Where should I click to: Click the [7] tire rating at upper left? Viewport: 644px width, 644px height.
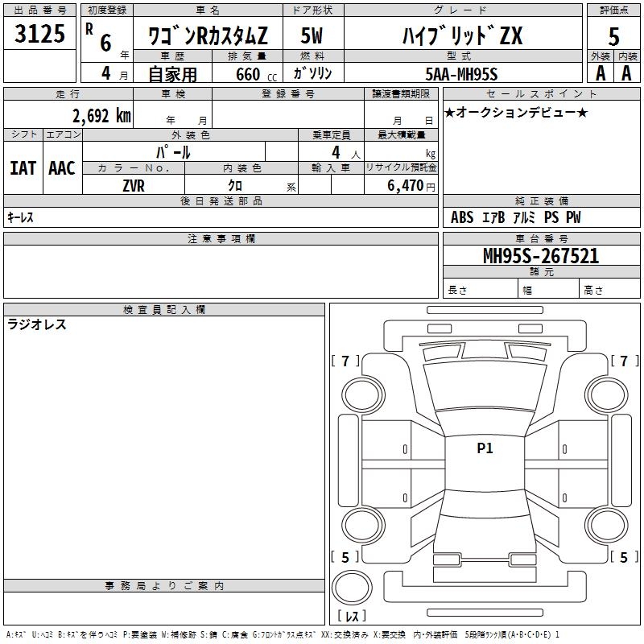click(x=345, y=361)
